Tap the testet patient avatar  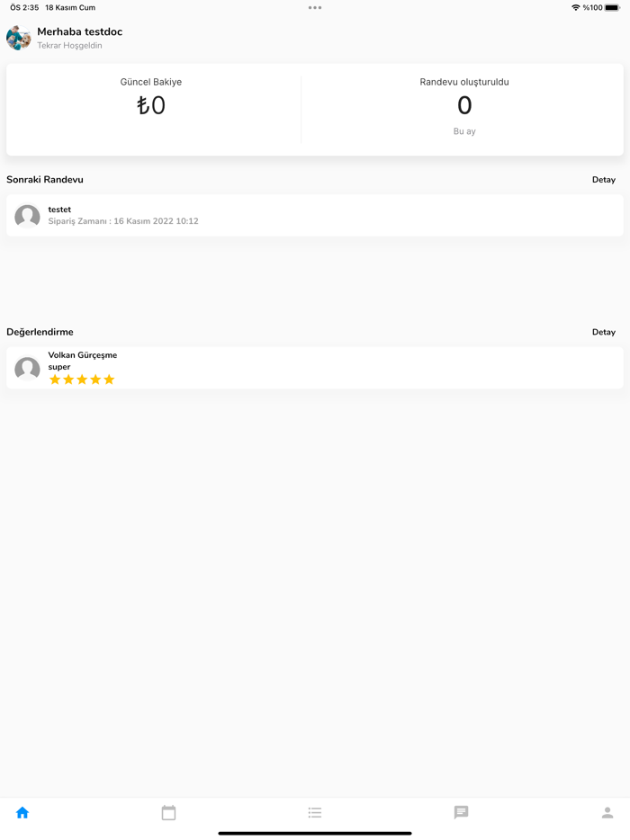(27, 216)
